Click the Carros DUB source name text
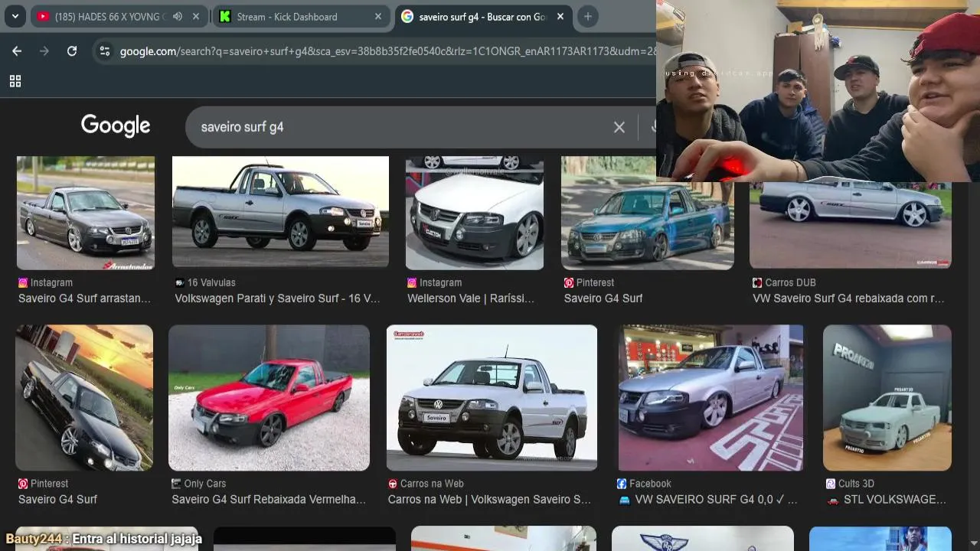The image size is (980, 551). pos(790,282)
